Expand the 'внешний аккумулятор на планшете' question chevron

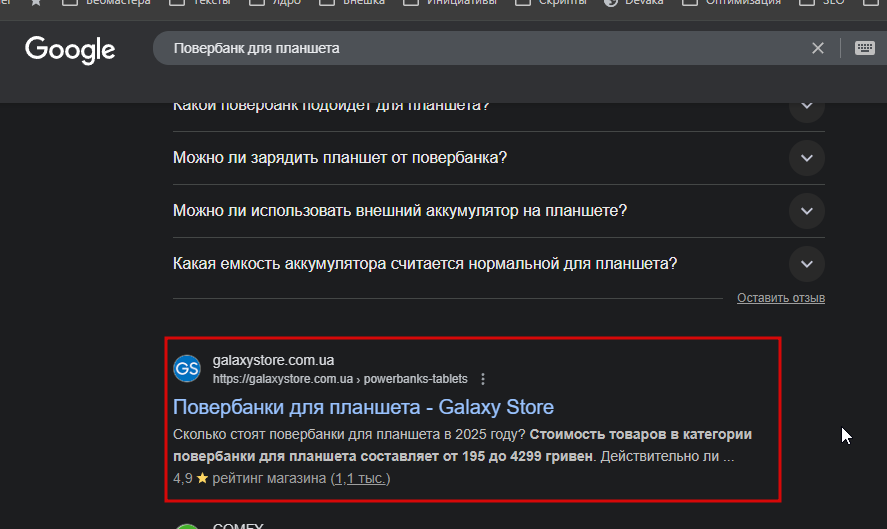point(807,211)
